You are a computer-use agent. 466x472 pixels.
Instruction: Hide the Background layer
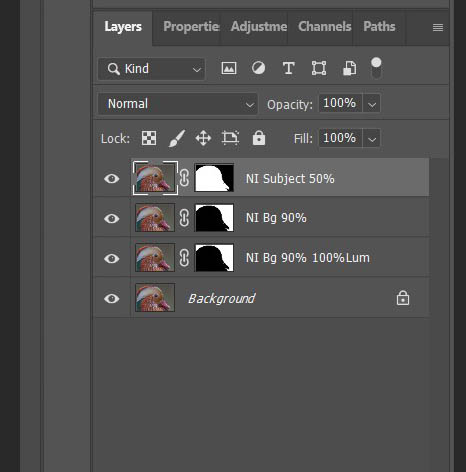click(112, 299)
